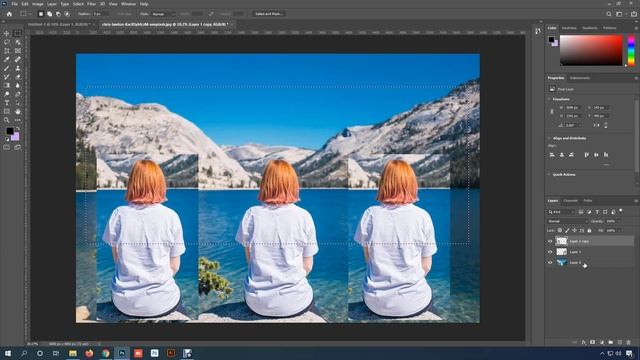The height and width of the screenshot is (360, 640).
Task: Collapse the Align and Distribute section
Action: [x=549, y=138]
